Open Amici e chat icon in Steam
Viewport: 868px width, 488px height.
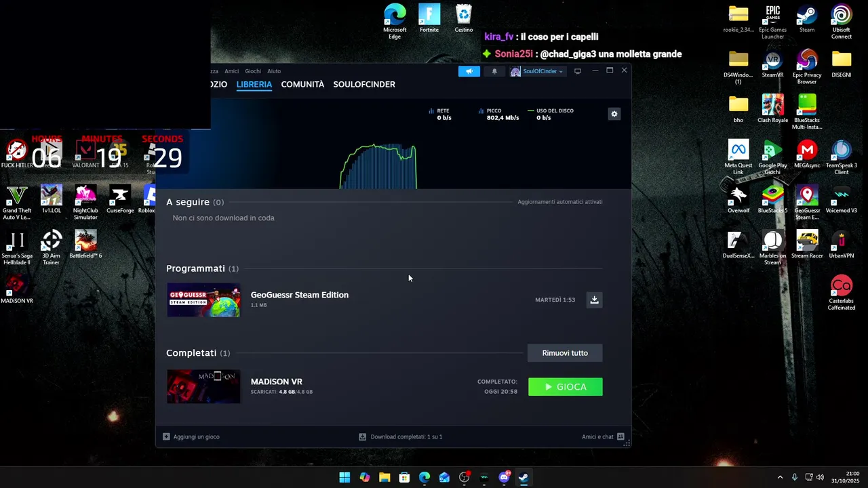[x=620, y=436]
